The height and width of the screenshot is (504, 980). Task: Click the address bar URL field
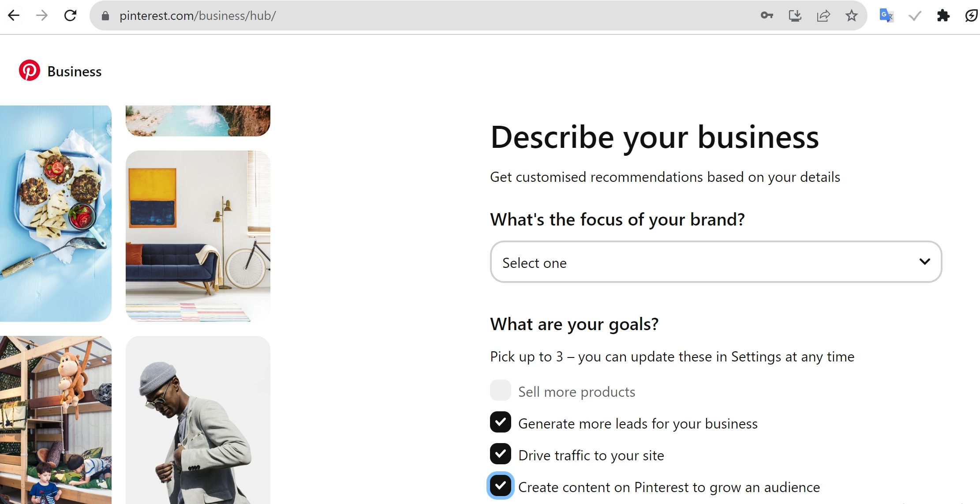(x=397, y=16)
